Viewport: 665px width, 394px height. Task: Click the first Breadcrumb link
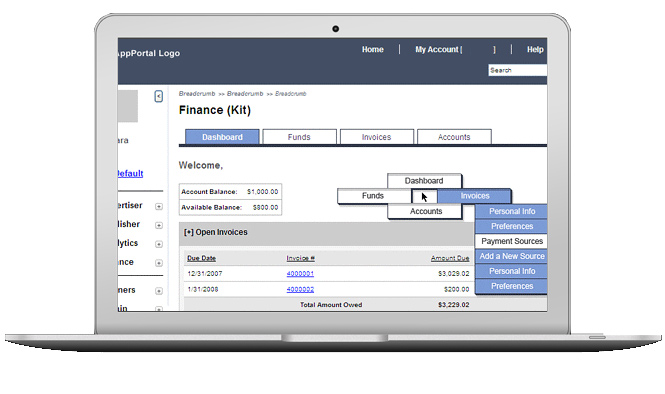tap(197, 94)
